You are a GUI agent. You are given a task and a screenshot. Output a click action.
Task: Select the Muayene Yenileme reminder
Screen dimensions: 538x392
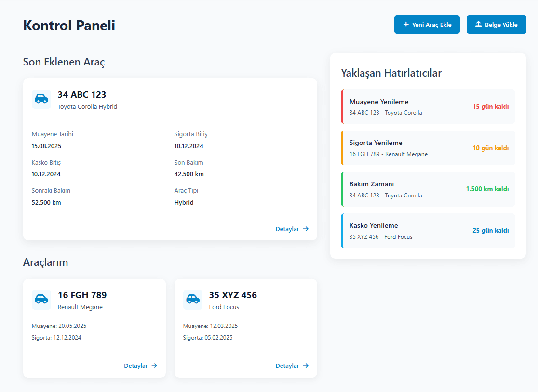click(x=428, y=106)
